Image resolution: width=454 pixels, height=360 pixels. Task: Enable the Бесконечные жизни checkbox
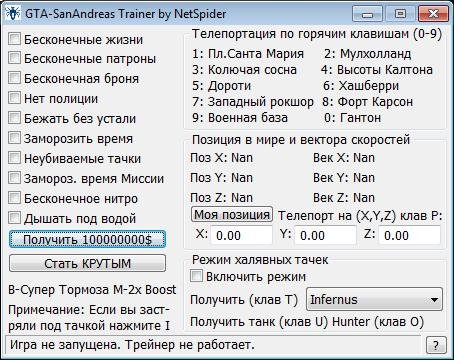[x=14, y=39]
